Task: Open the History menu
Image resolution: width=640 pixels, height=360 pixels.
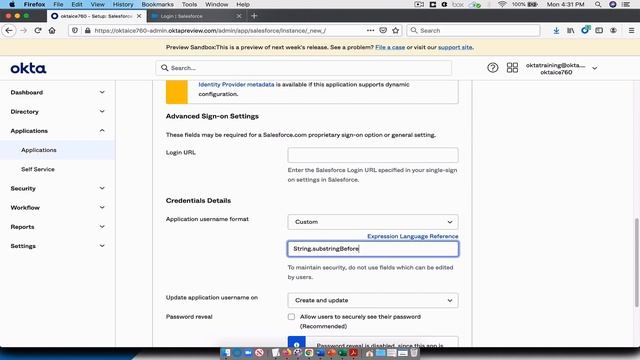Action: click(123, 4)
